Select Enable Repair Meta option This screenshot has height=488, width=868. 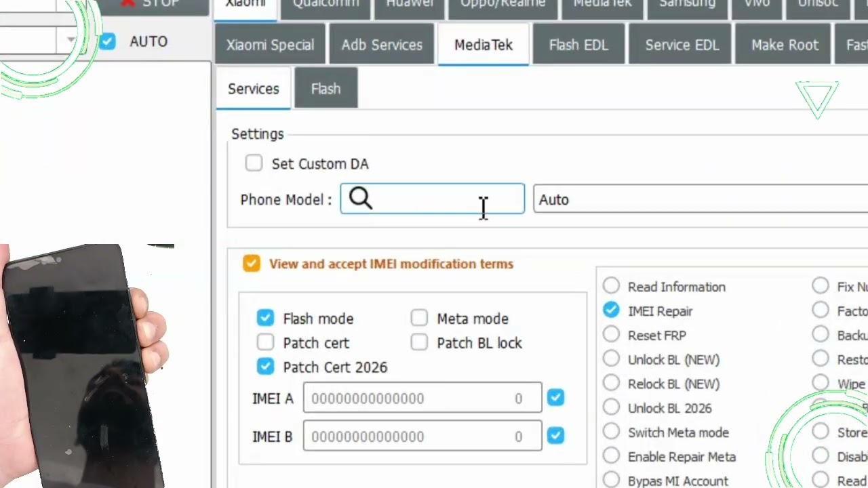coord(611,457)
